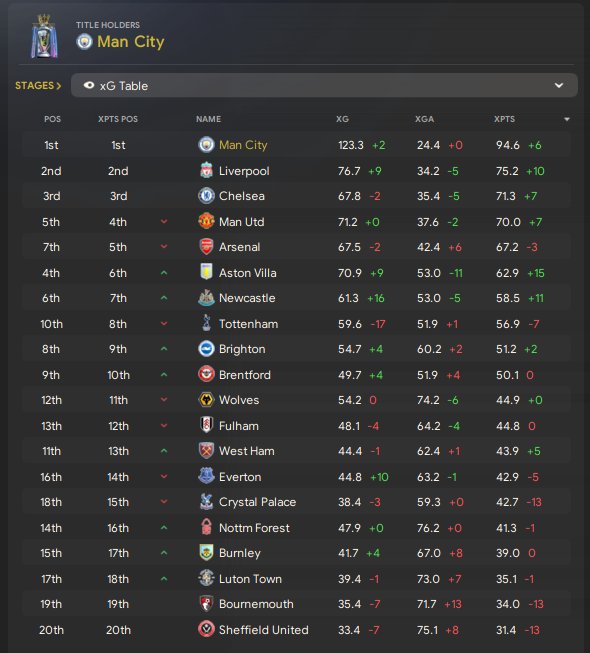Click the Man City badge beside title holders
This screenshot has height=653, width=590.
point(84,42)
